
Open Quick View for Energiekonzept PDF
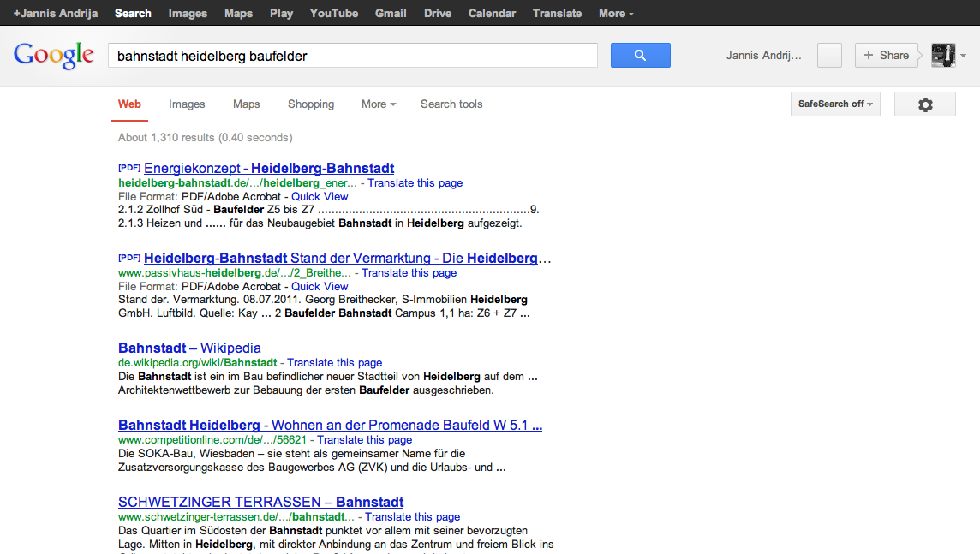click(320, 197)
